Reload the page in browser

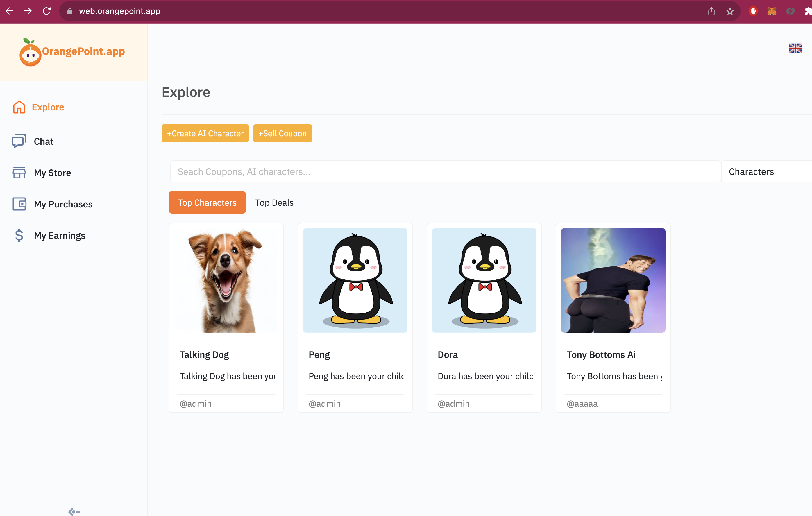coord(46,11)
